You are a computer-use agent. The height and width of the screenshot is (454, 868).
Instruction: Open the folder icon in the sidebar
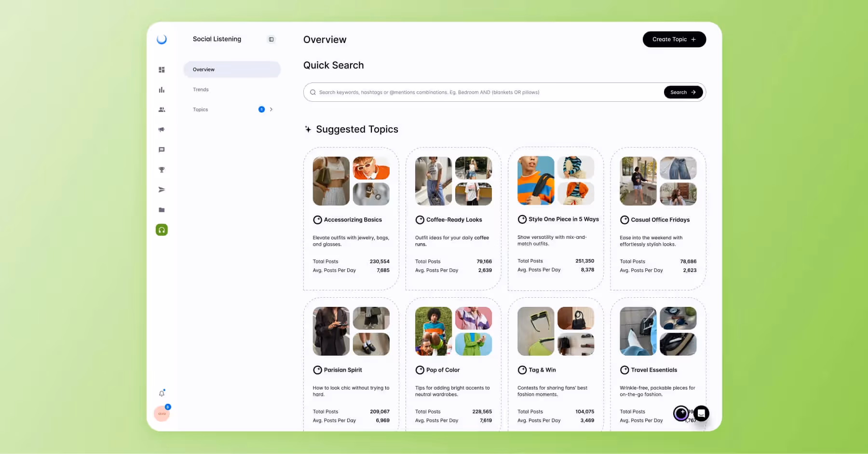coord(162,209)
